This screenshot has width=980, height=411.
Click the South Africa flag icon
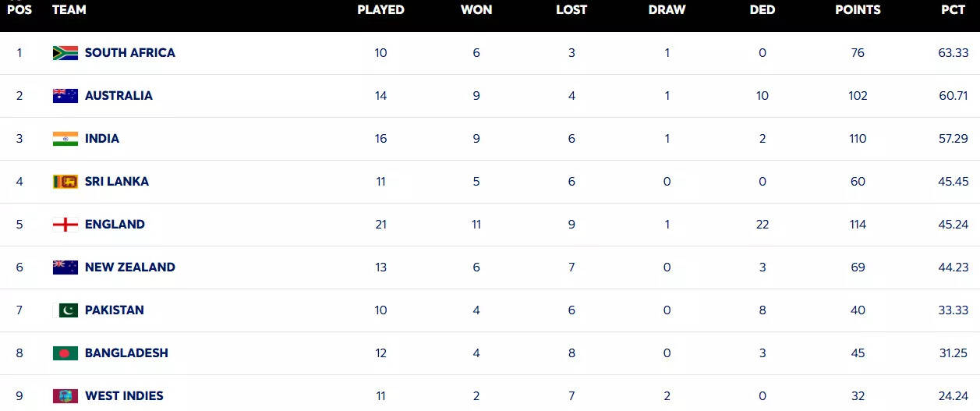[x=65, y=53]
